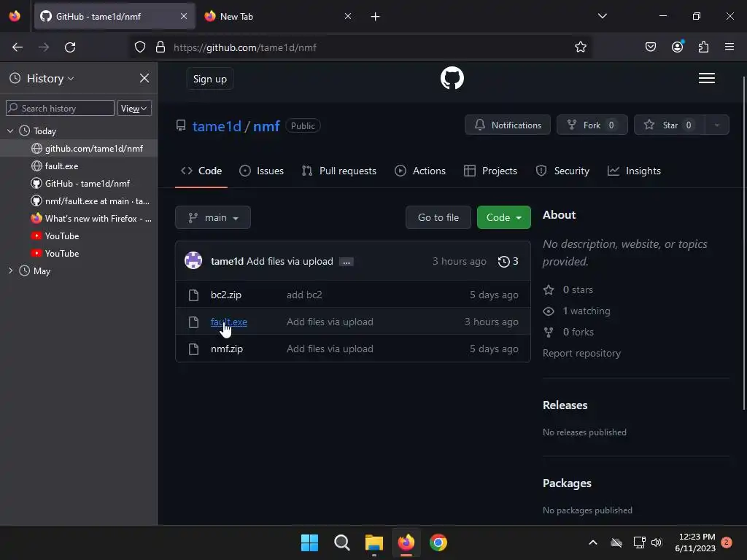This screenshot has width=747, height=560.
Task: Select What's new with Firefox history entry
Action: point(79,219)
